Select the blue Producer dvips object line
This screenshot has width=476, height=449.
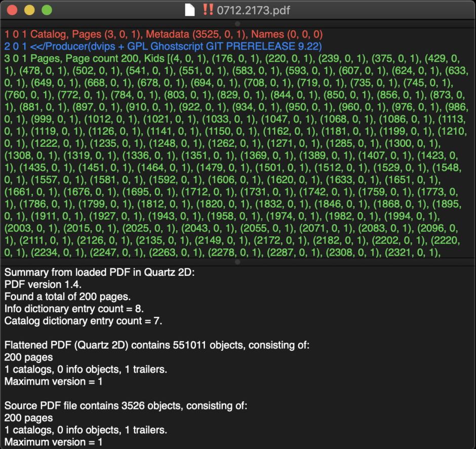(163, 47)
